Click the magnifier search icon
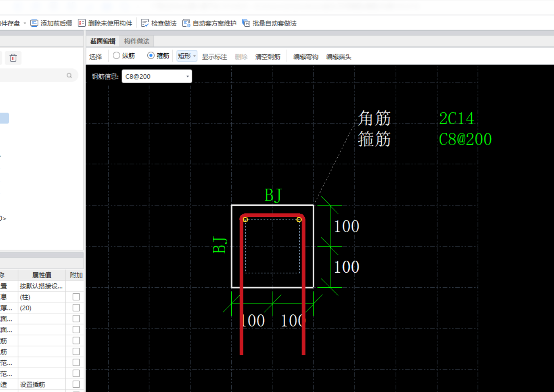The image size is (554, 392). pyautogui.click(x=69, y=75)
